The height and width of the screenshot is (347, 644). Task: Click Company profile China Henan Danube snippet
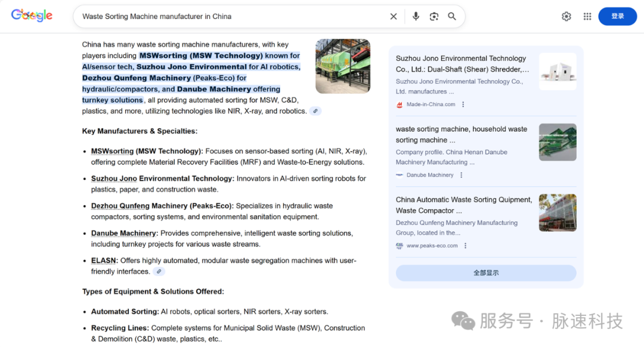pos(451,157)
